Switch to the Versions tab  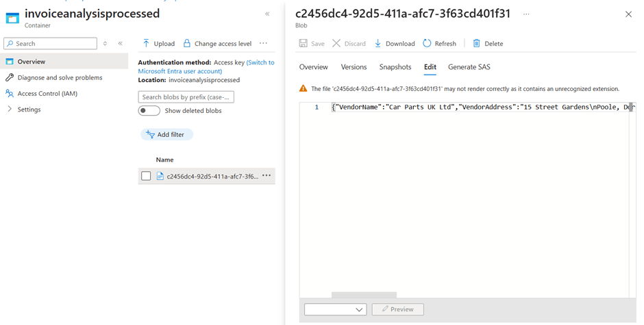click(x=354, y=67)
